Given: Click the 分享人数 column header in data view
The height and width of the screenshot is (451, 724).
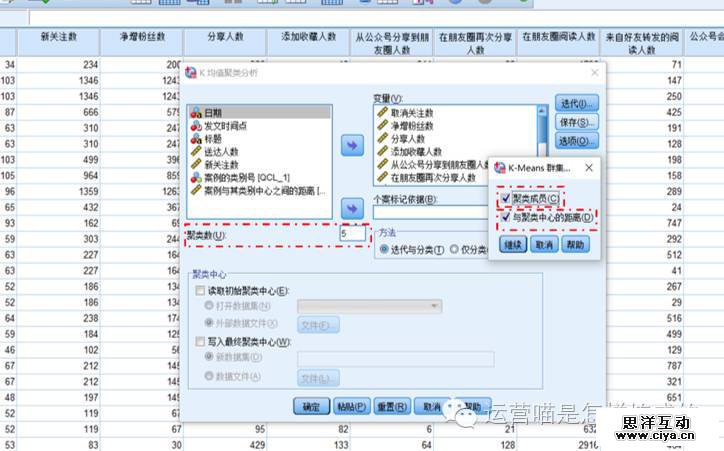Looking at the screenshot, I should point(225,42).
